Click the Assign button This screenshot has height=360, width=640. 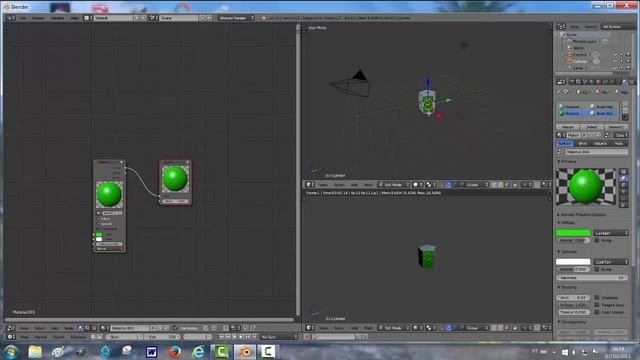pyautogui.click(x=567, y=127)
